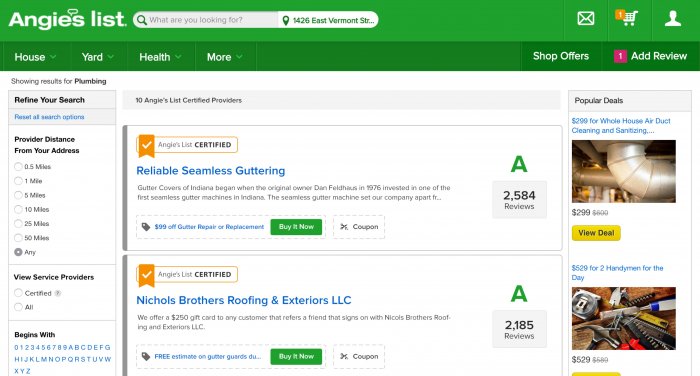Open $299 Whole House Air Duct Cleaning deal link
The width and height of the screenshot is (700, 376).
pos(621,125)
